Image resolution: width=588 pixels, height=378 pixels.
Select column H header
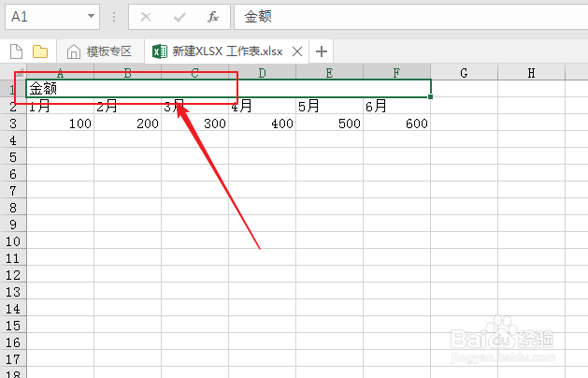pyautogui.click(x=531, y=72)
